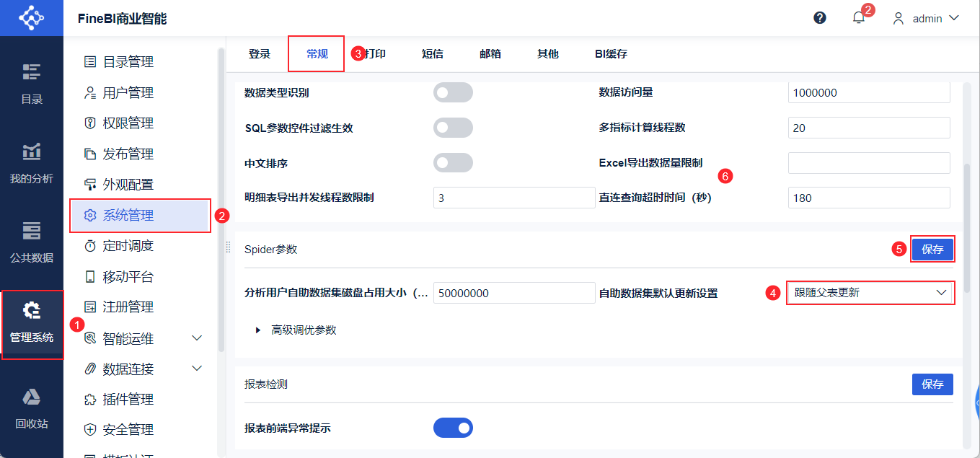Toggle SQL参数控件过滤生效 switch
This screenshot has width=980, height=458.
click(453, 128)
